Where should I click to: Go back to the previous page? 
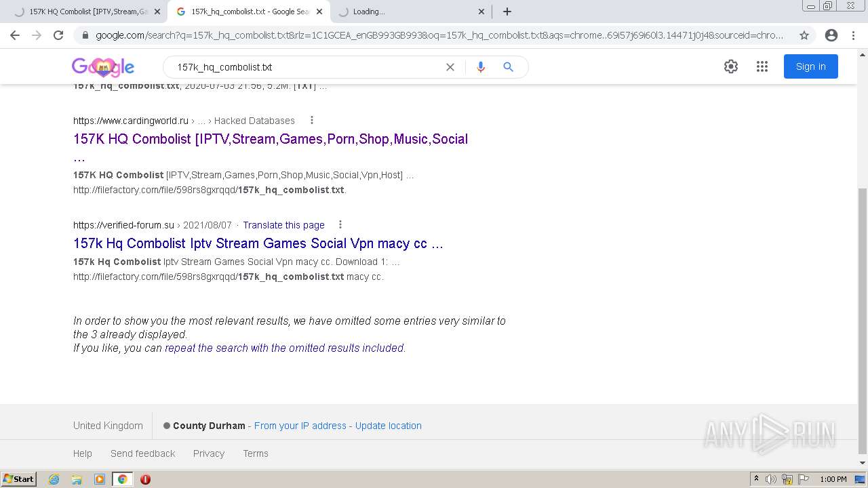(15, 35)
